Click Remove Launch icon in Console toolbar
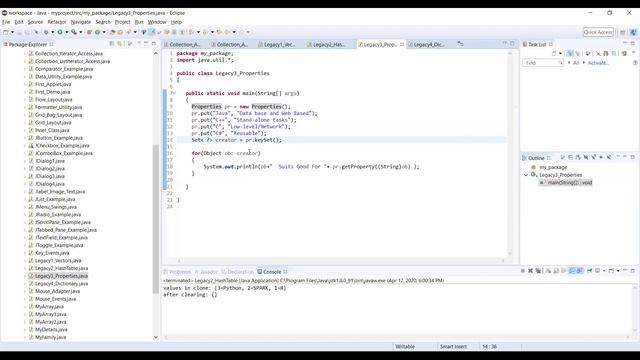The width and height of the screenshot is (640, 360). (530, 271)
